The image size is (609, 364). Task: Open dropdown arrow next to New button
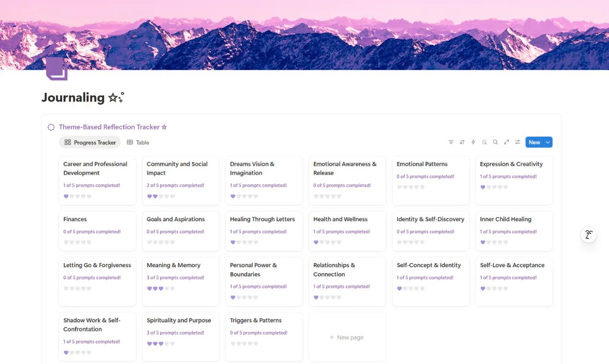548,142
